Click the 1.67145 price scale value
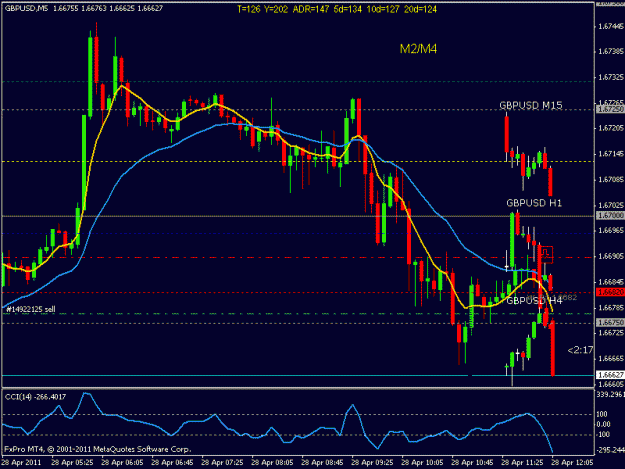The height and width of the screenshot is (469, 625). coord(611,154)
